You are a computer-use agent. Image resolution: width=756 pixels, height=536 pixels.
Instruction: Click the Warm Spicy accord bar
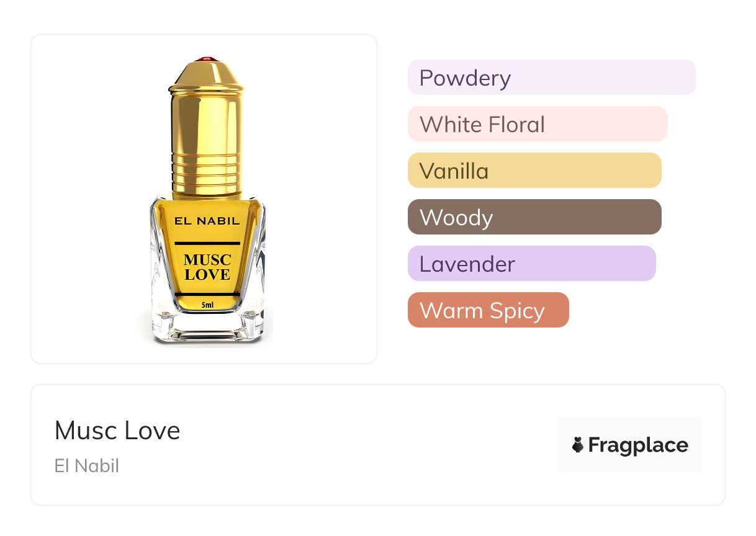pos(488,310)
